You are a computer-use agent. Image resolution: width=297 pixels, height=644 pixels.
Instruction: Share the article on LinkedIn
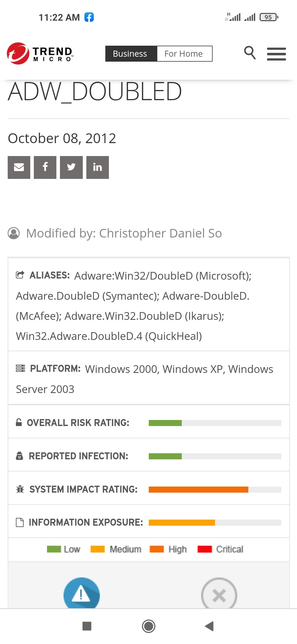point(97,167)
